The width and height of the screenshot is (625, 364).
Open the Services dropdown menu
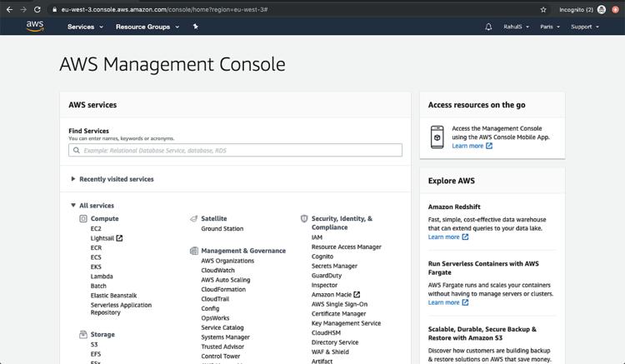point(85,27)
